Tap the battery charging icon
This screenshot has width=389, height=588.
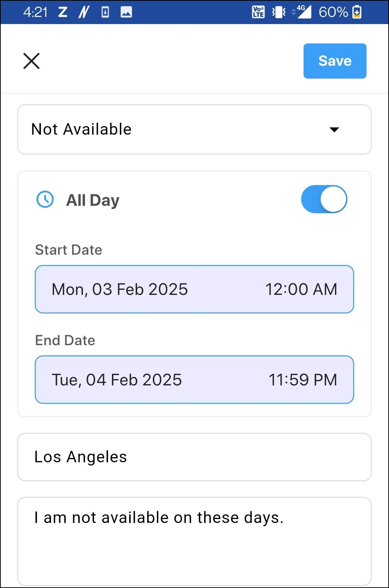(357, 12)
